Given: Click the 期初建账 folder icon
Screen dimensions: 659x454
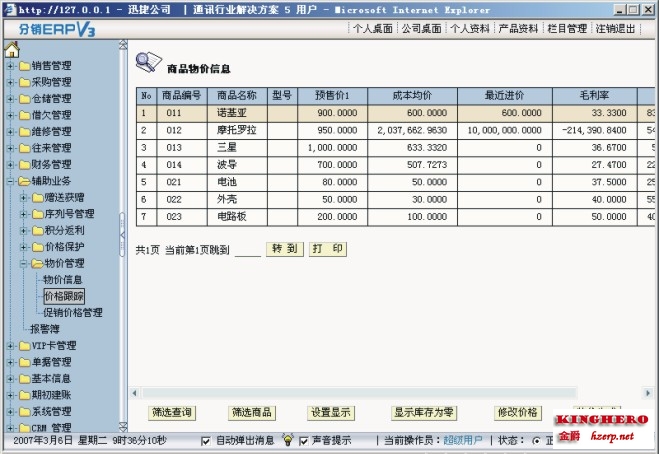Looking at the screenshot, I should tap(25, 395).
